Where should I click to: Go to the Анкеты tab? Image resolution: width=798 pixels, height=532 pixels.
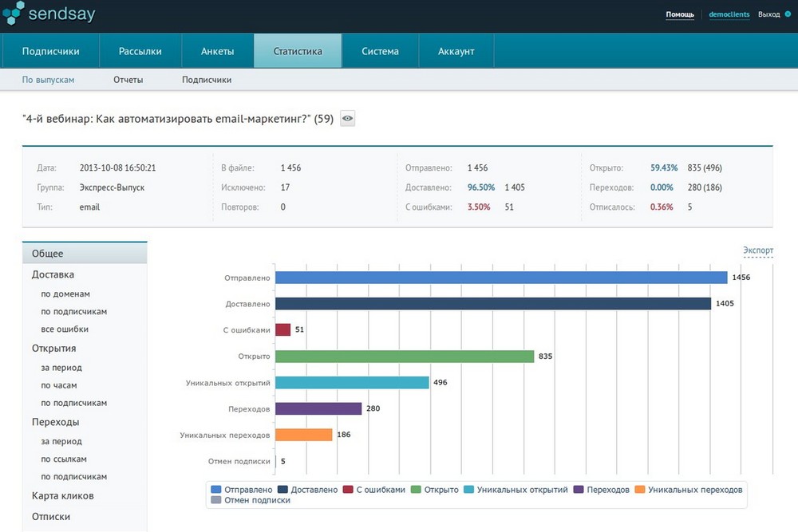coord(217,51)
